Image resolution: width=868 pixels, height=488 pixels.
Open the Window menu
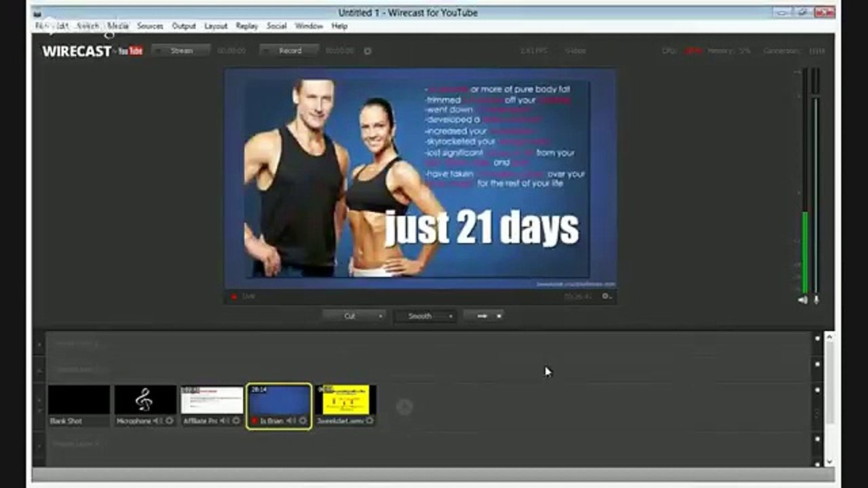coord(309,26)
